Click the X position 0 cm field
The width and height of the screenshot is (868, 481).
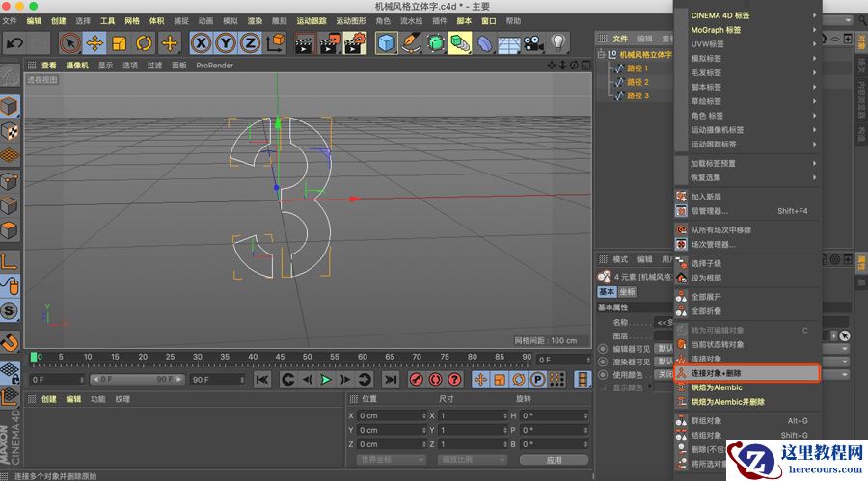point(392,415)
